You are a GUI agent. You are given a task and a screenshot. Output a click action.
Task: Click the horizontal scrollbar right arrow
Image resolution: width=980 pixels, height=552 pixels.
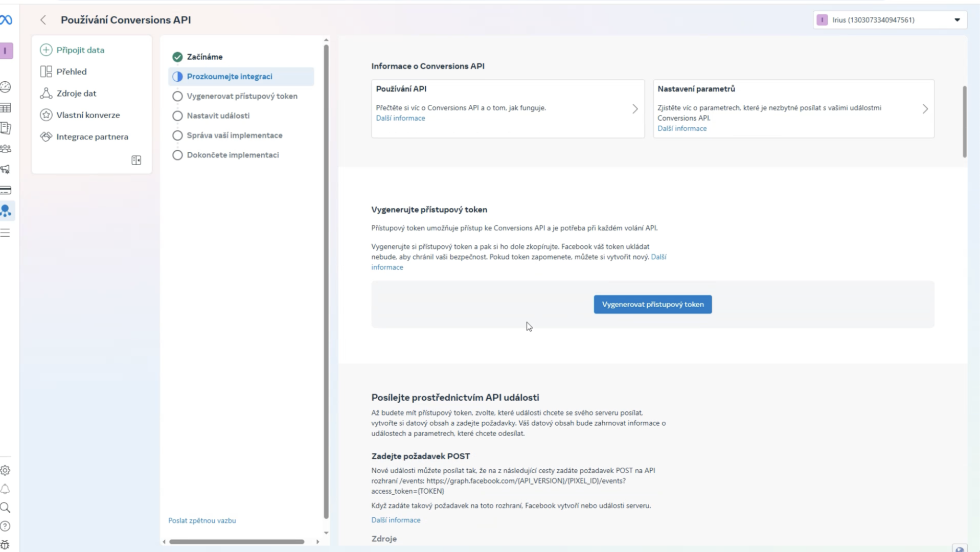click(317, 542)
